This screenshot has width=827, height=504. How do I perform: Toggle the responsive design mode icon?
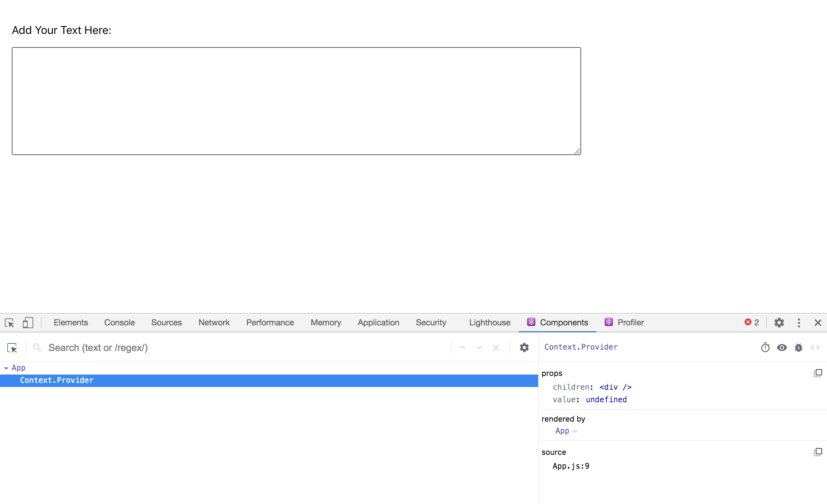[27, 322]
